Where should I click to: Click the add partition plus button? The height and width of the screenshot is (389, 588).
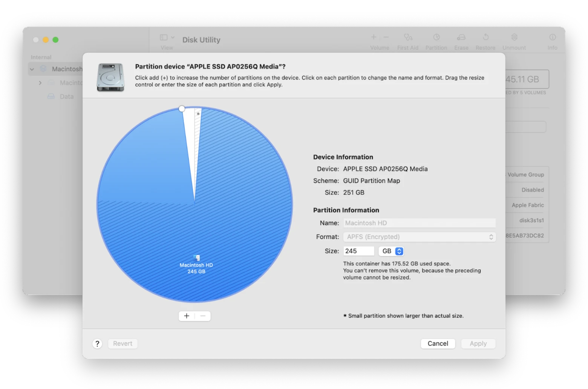pyautogui.click(x=187, y=316)
